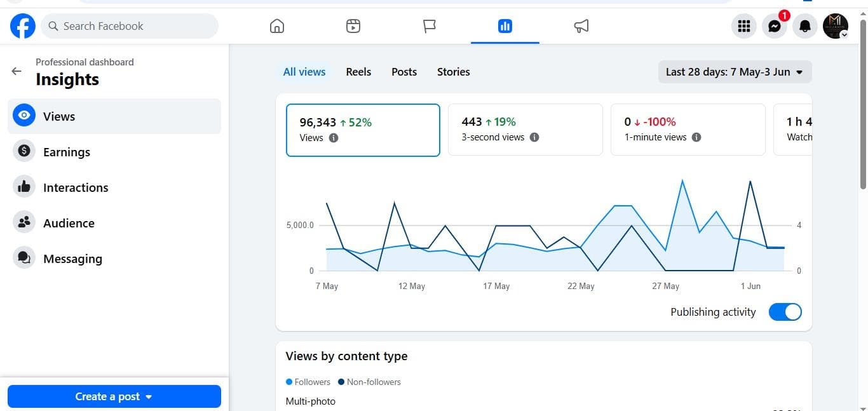Screen dimensions: 868x411
Task: Switch to the Posts tab
Action: 404,72
